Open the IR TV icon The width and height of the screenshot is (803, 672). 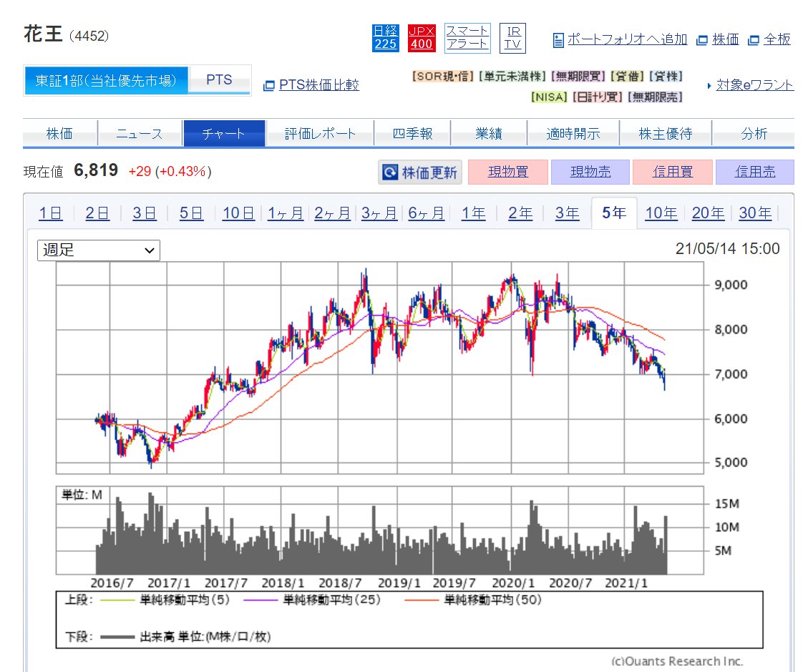pos(512,38)
